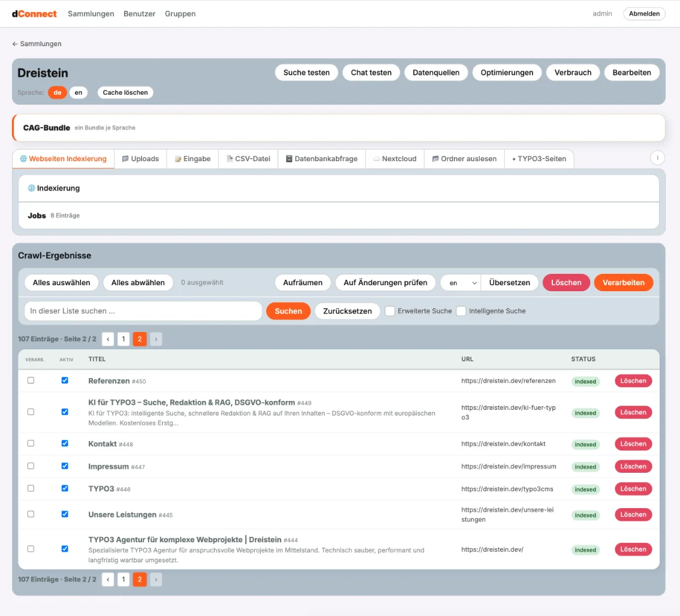Delete the Unsere Leistungen entry
The image size is (680, 616).
pyautogui.click(x=633, y=515)
